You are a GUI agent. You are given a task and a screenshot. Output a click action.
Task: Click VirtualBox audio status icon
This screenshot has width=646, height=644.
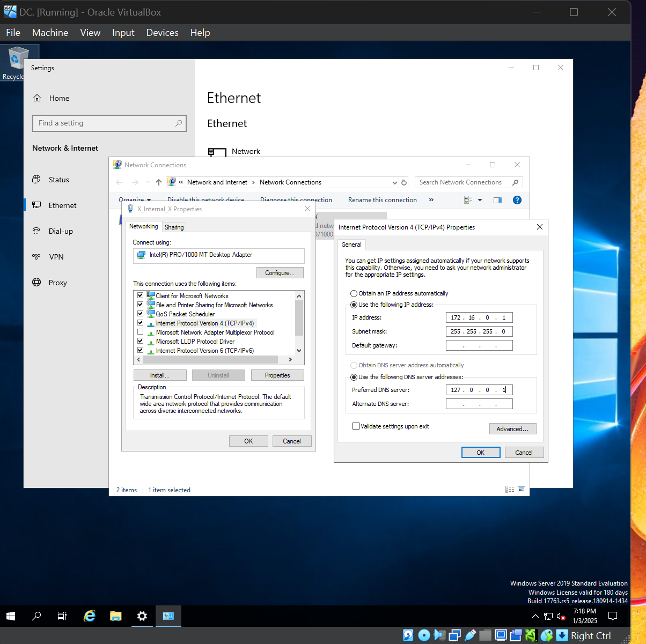point(439,635)
